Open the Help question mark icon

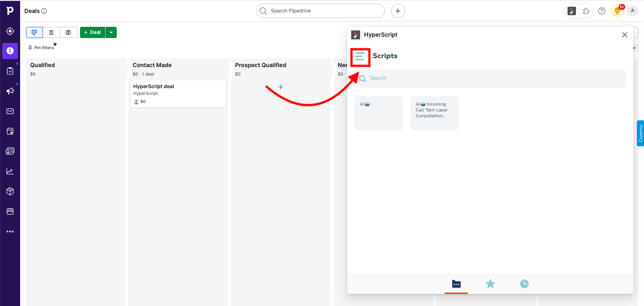(x=602, y=11)
